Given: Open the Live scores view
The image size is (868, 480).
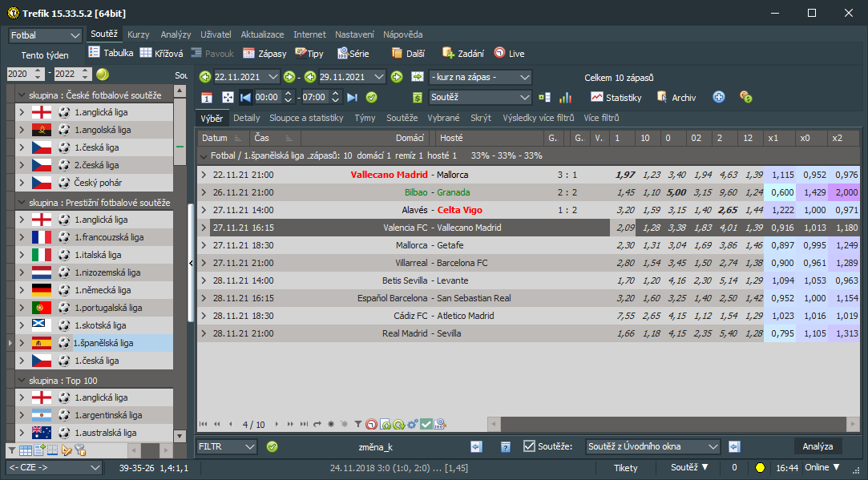Looking at the screenshot, I should click(x=509, y=53).
